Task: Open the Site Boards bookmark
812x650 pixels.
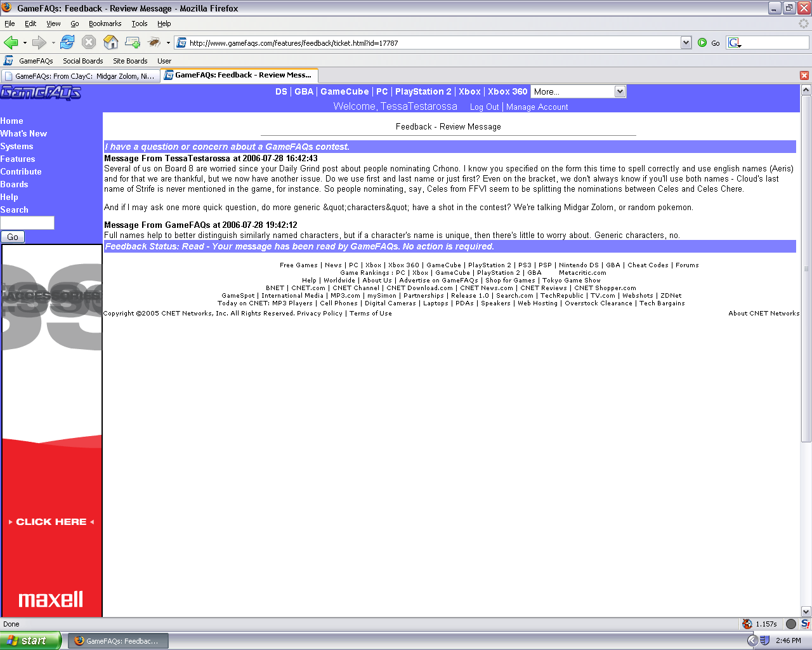Action: click(x=130, y=61)
